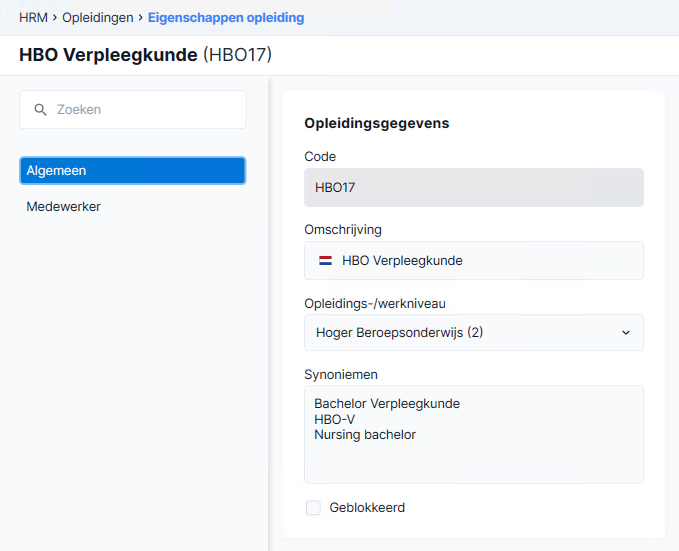The image size is (679, 551).
Task: Click the magnifier search icon
Action: (40, 110)
